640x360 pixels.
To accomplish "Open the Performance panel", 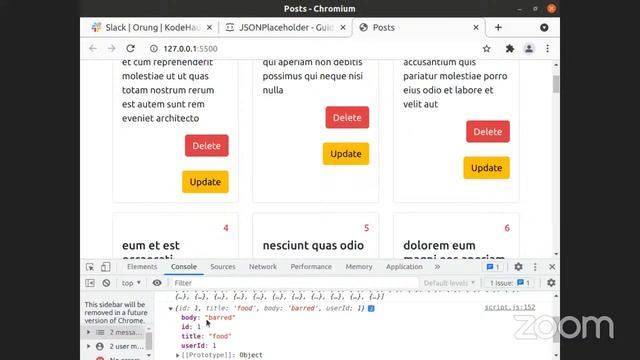I will [x=311, y=267].
